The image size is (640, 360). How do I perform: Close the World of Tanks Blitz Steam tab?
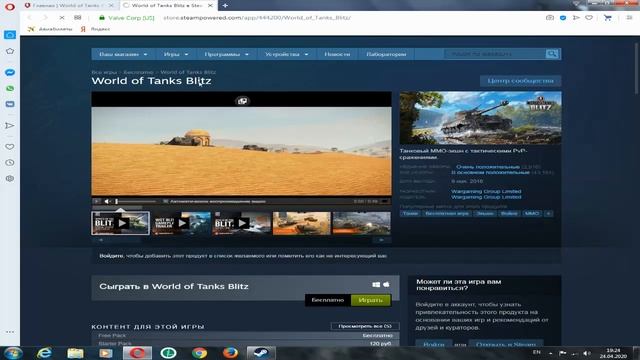[210, 6]
